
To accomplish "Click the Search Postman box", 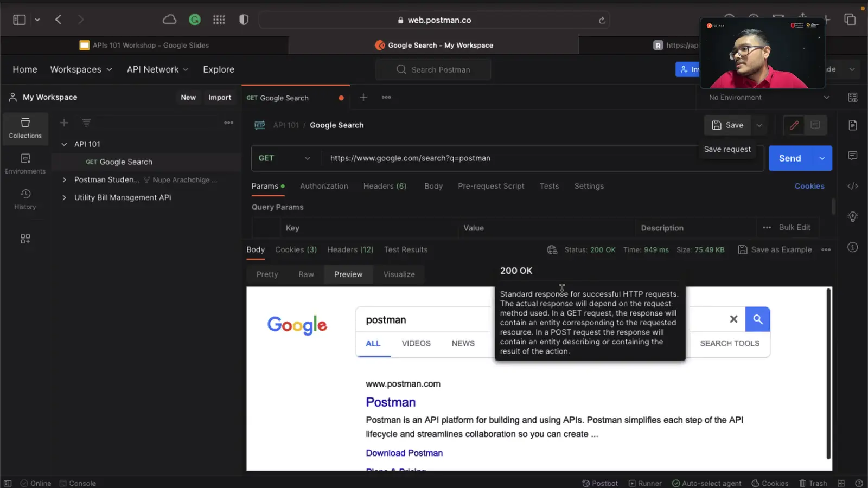I will (x=433, y=69).
